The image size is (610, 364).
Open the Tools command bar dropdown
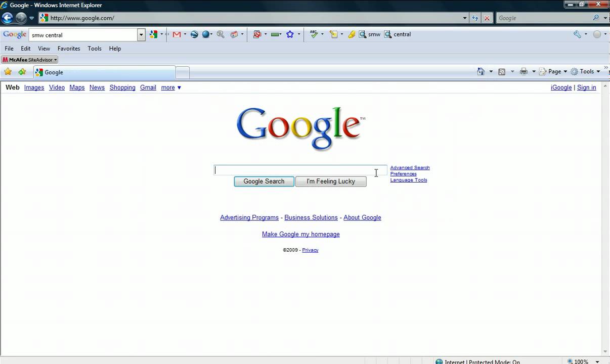click(586, 72)
